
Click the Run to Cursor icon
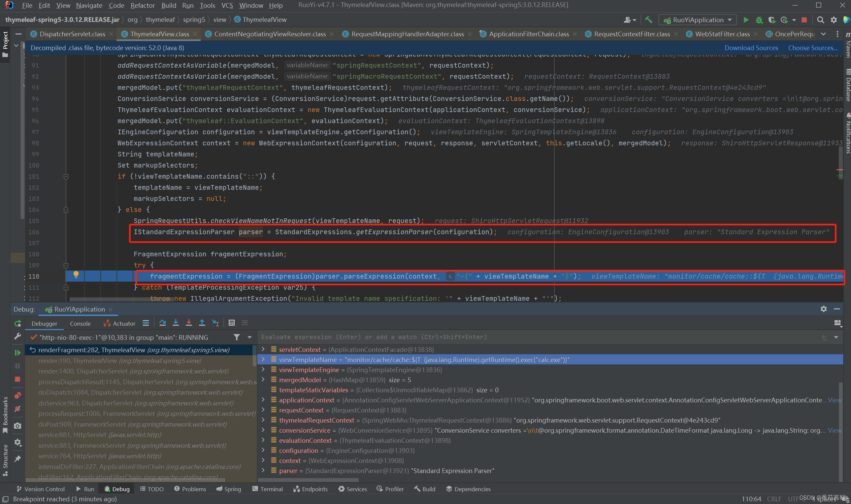[216, 323]
